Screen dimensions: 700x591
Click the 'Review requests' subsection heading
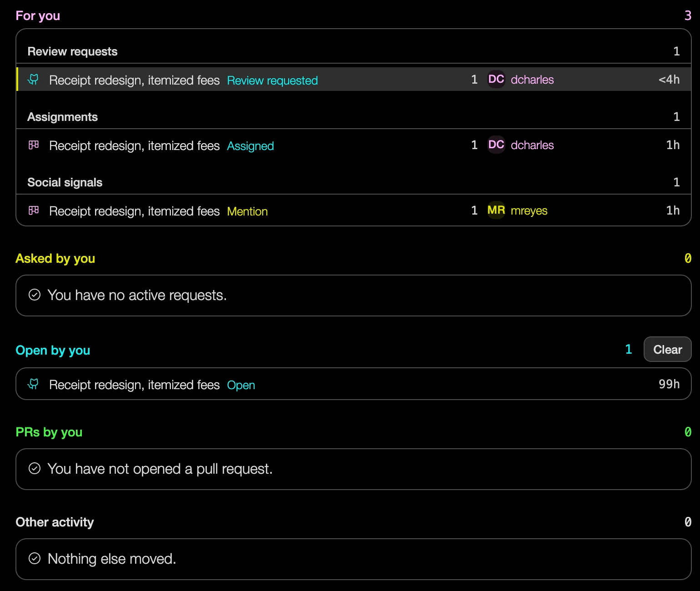click(72, 51)
